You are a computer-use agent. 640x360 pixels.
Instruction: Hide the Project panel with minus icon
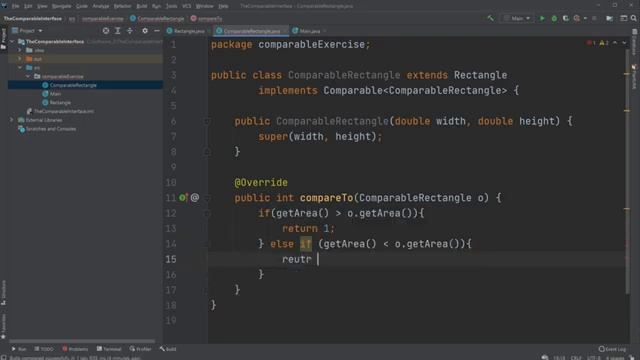[157, 31]
